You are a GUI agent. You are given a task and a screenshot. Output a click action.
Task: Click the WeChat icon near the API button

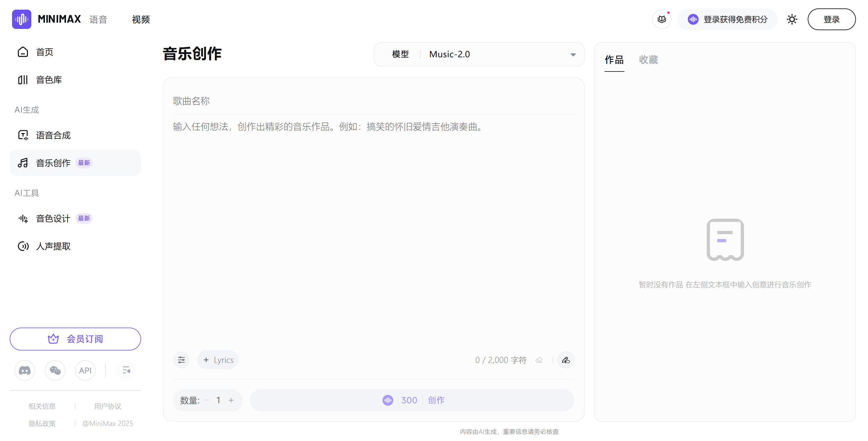(55, 370)
